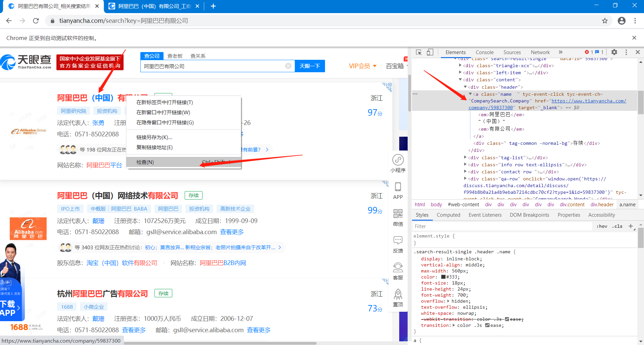
Task: Go forward with the browser arrow
Action: [22, 21]
